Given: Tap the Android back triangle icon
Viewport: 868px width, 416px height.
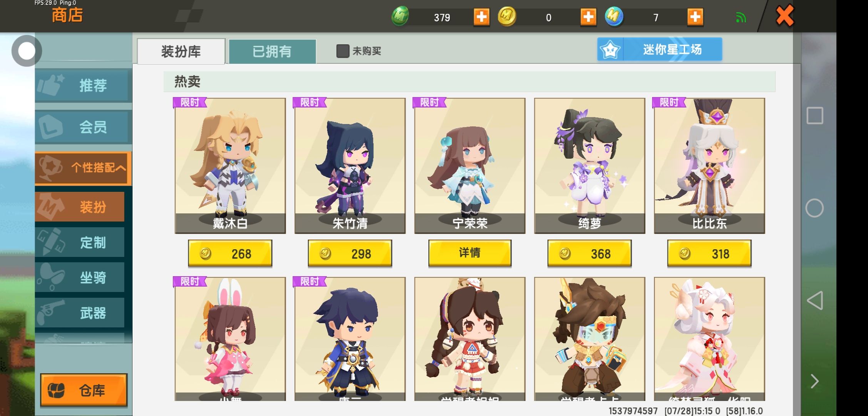Looking at the screenshot, I should point(814,300).
